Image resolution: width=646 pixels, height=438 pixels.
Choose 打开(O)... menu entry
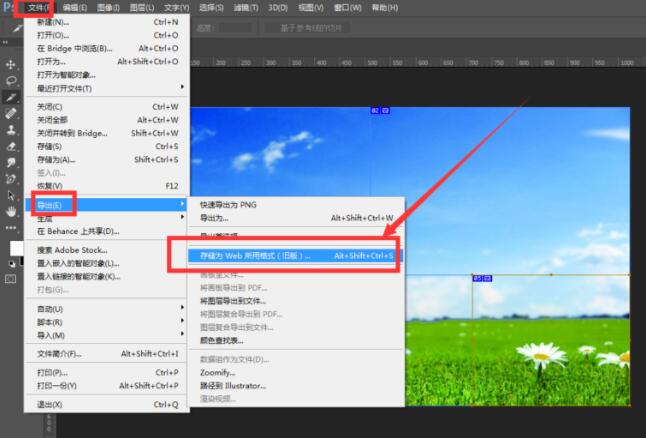point(107,35)
